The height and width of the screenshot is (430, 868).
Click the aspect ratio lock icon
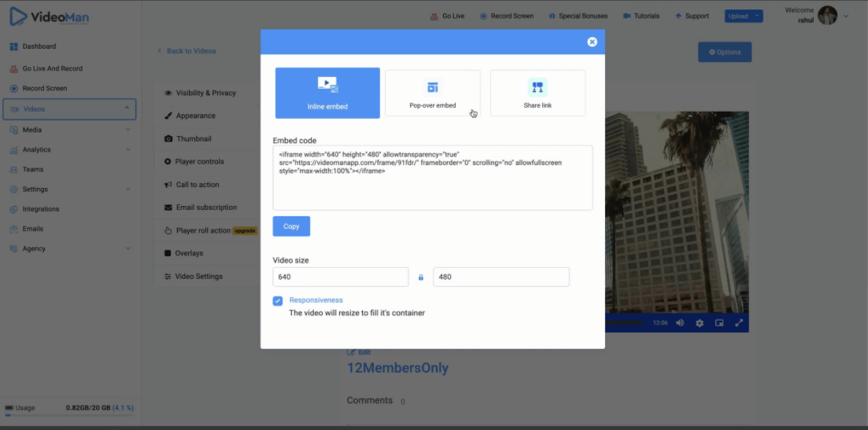[x=421, y=277]
